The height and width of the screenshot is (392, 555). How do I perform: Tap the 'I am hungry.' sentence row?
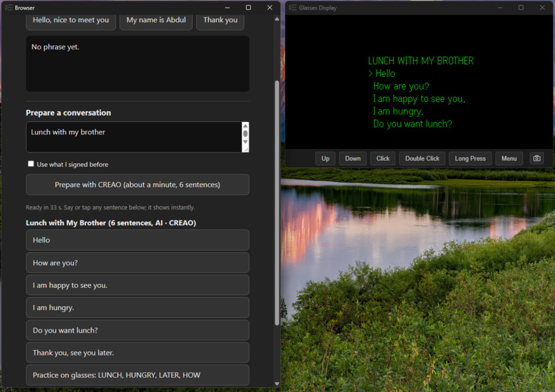(x=137, y=308)
